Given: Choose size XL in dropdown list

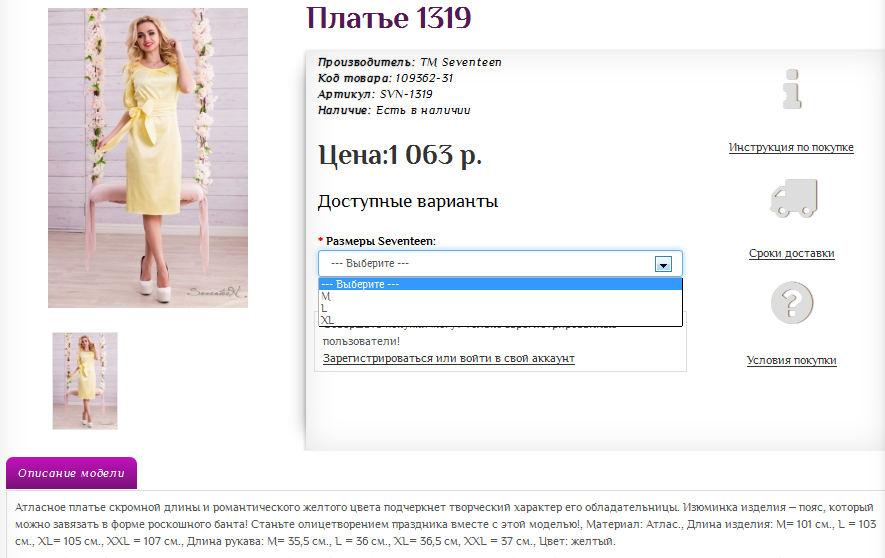Looking at the screenshot, I should 327,320.
